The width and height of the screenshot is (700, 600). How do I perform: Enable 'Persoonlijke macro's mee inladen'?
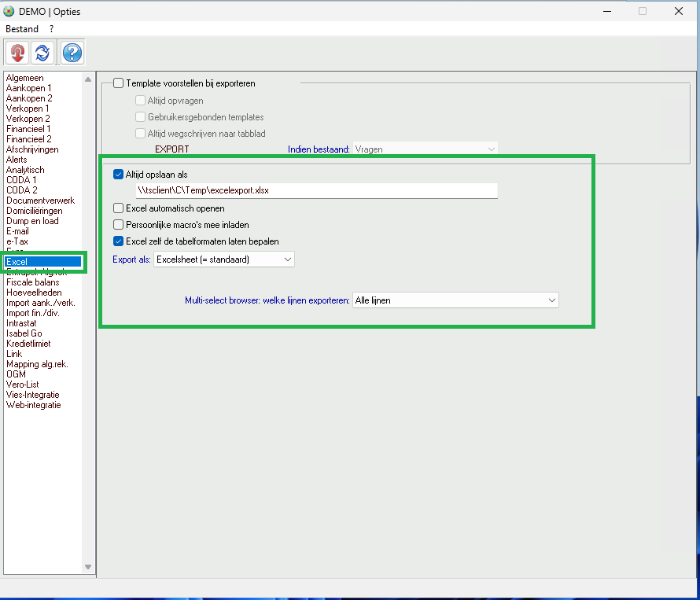(x=119, y=225)
